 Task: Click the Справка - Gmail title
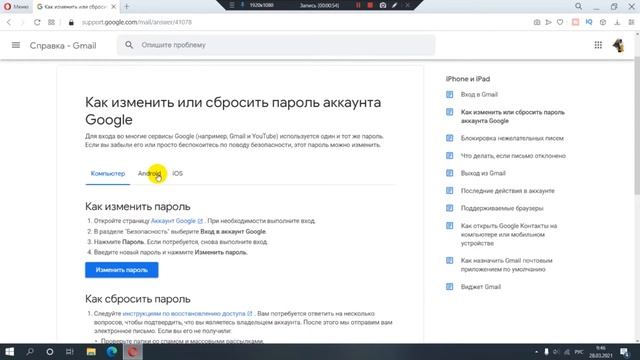point(63,45)
